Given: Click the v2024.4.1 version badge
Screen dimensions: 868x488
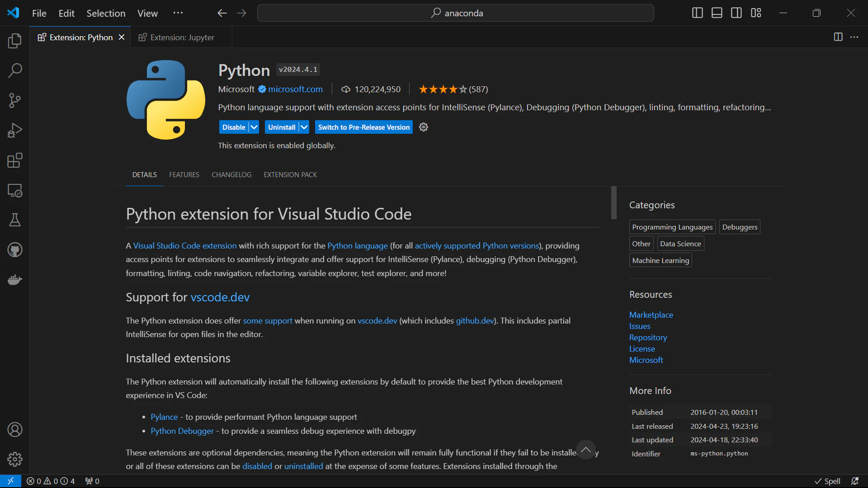Looking at the screenshot, I should 298,70.
